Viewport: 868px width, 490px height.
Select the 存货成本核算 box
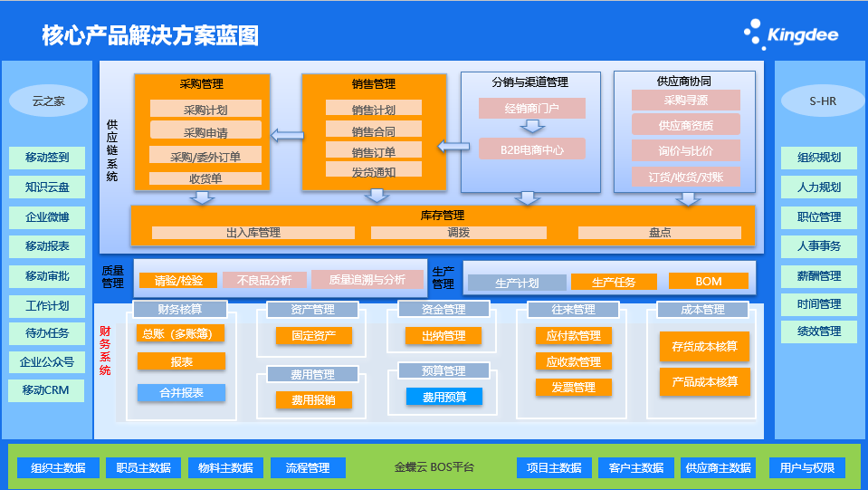point(704,347)
